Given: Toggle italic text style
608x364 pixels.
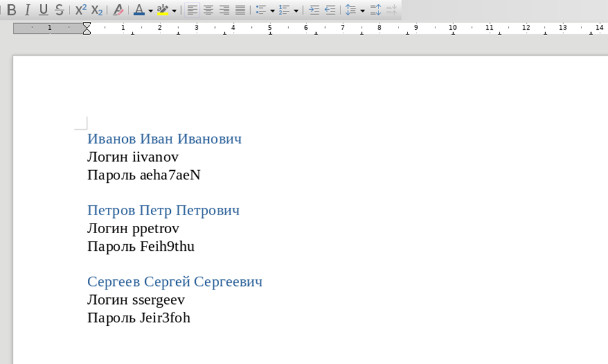Looking at the screenshot, I should (x=27, y=10).
